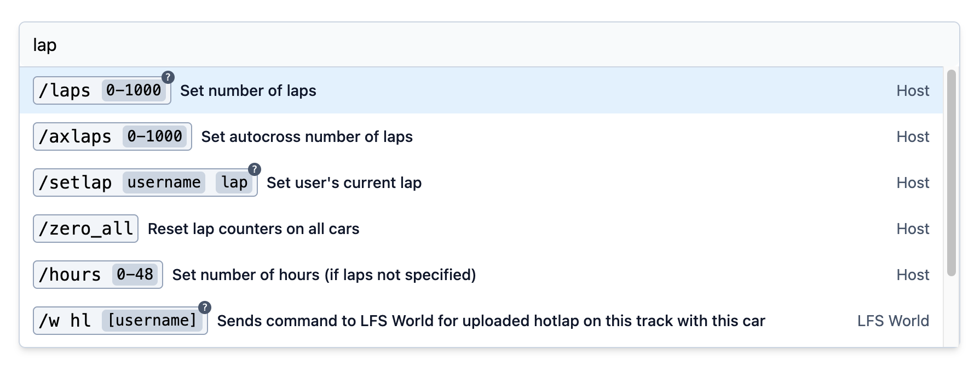Image resolution: width=980 pixels, height=376 pixels.
Task: Click the username parameter of /setlap
Action: click(164, 183)
